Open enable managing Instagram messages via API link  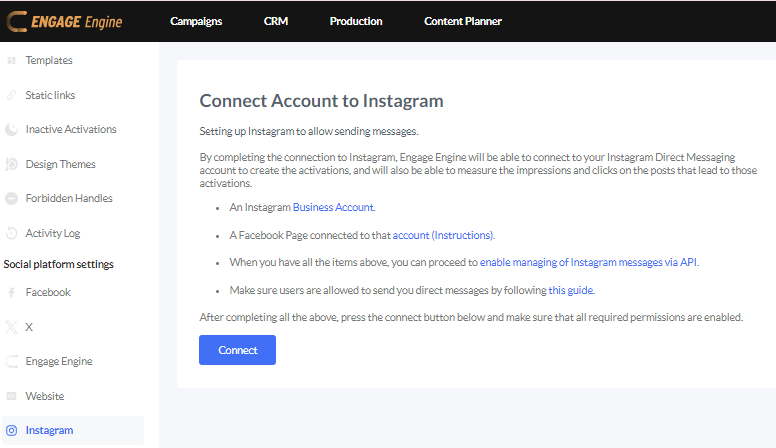point(588,262)
